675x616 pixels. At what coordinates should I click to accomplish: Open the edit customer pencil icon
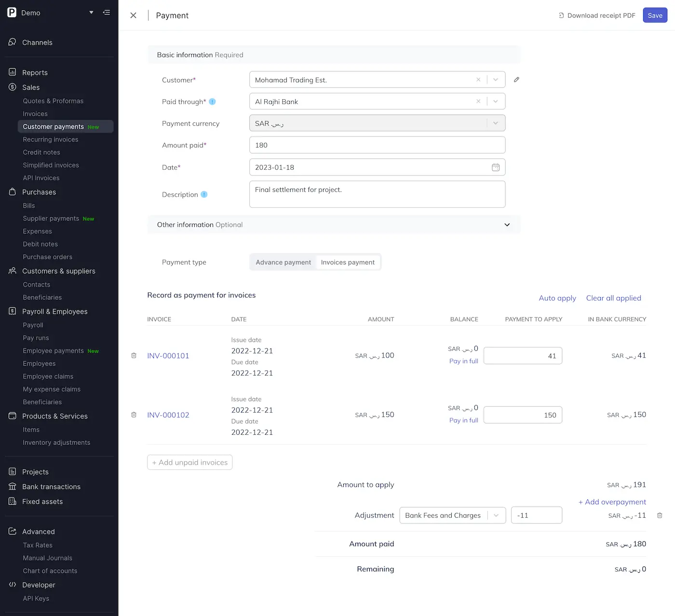(516, 80)
